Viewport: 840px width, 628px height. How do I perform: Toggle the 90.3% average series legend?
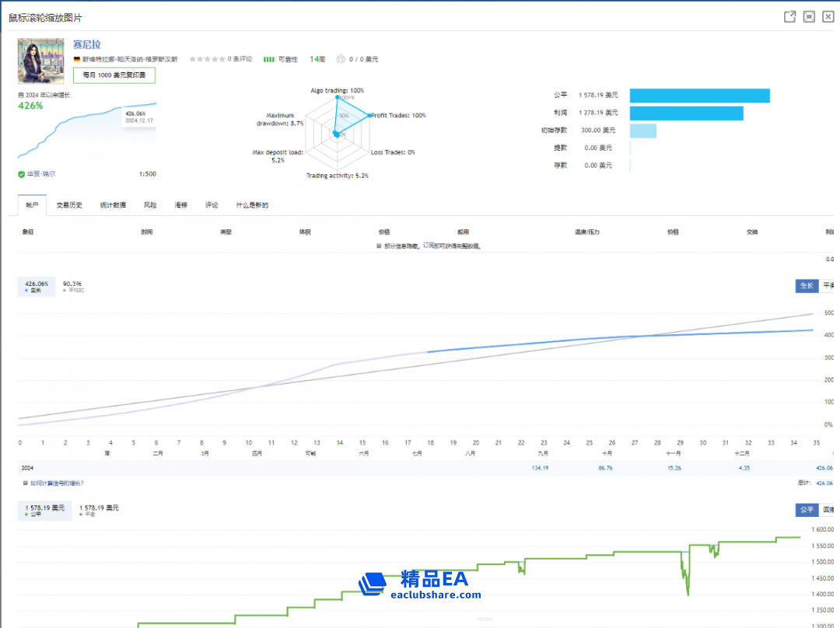click(73, 287)
